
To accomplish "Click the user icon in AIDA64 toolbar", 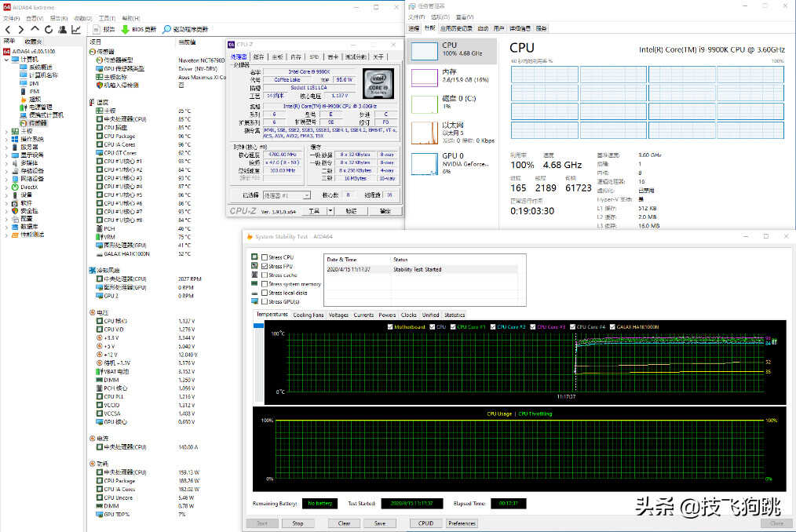I will coord(63,30).
